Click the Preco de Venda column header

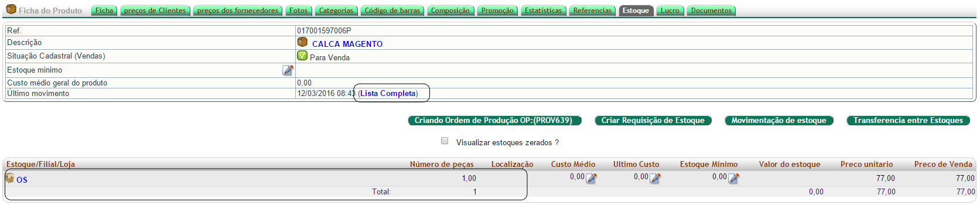(x=943, y=164)
